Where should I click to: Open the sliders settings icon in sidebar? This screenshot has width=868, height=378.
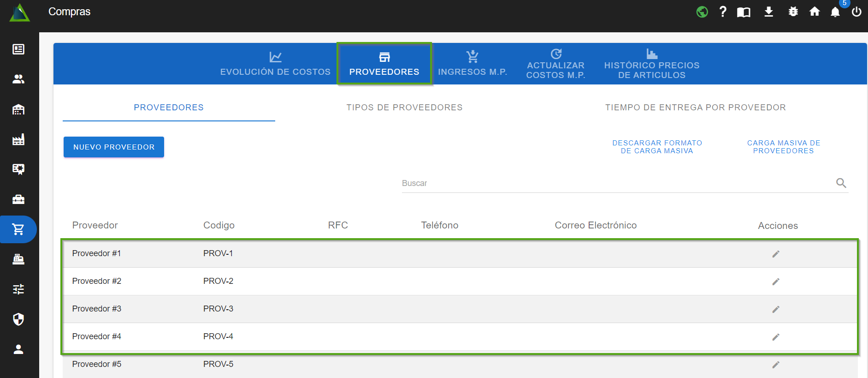(18, 289)
